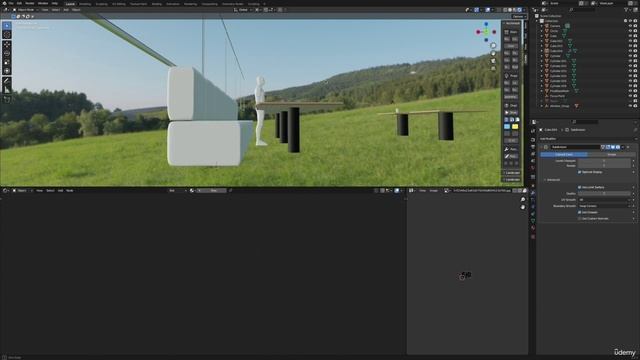The image size is (640, 360).
Task: Expand Camera row in outliner
Action: pyautogui.click(x=542, y=26)
